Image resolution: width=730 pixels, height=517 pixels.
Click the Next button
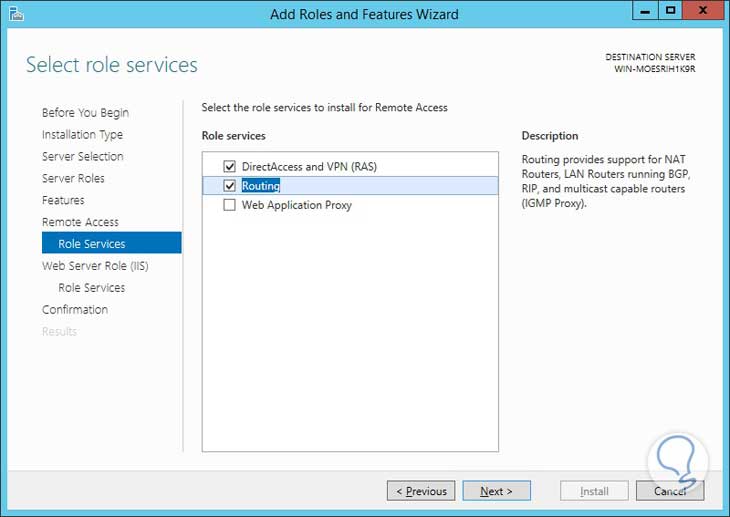coord(496,491)
